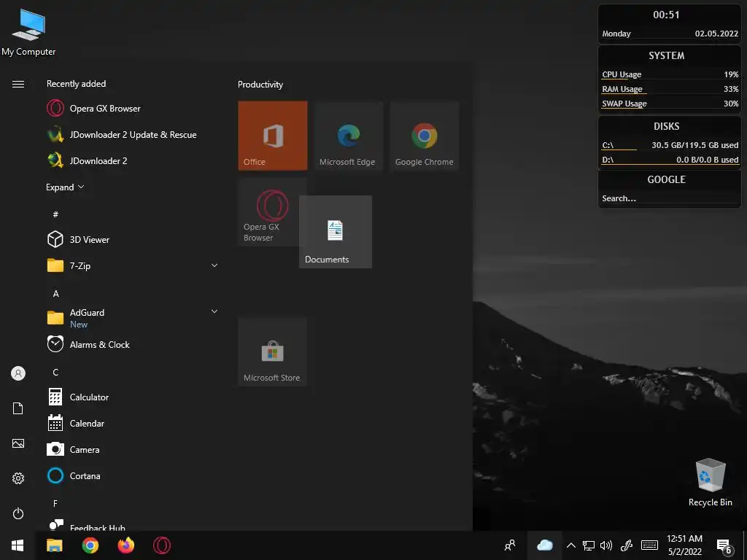Open Cortana from app list
747x560 pixels.
coord(133,475)
